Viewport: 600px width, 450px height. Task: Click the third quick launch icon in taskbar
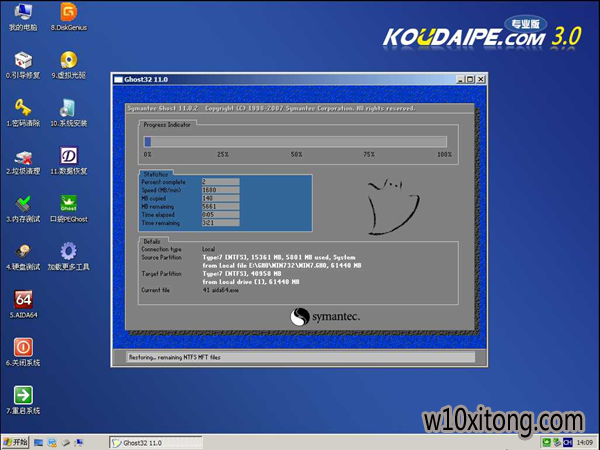(x=65, y=443)
